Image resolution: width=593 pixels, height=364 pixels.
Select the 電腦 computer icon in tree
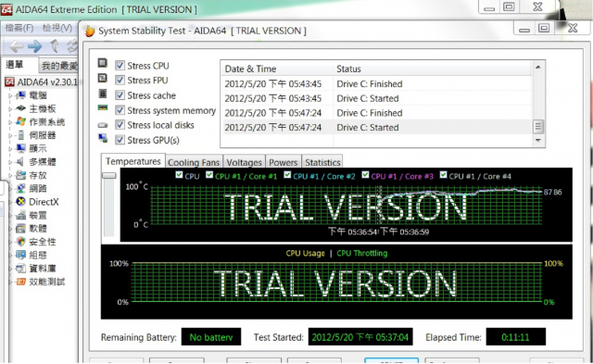tap(20, 95)
